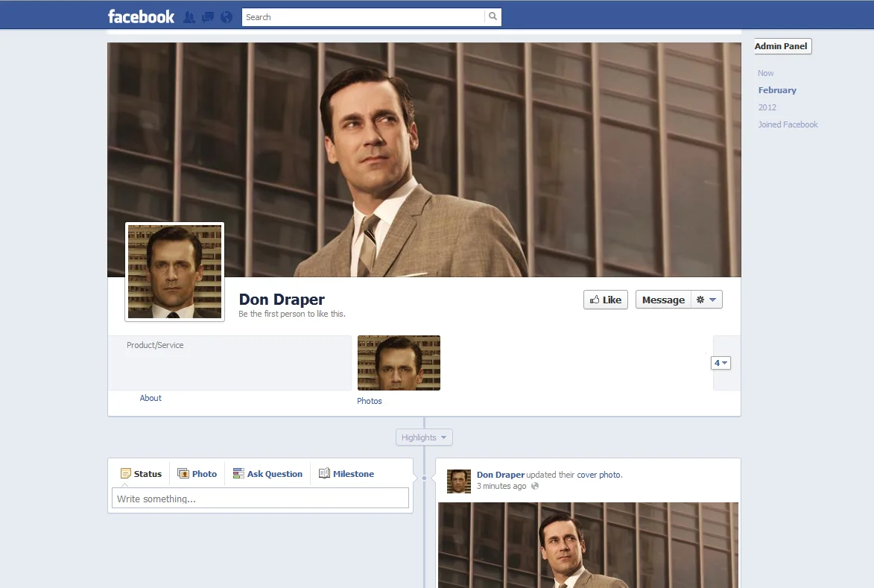Open the gear settings dropdown next to Message
Viewport: 874px width, 588px height.
click(706, 300)
